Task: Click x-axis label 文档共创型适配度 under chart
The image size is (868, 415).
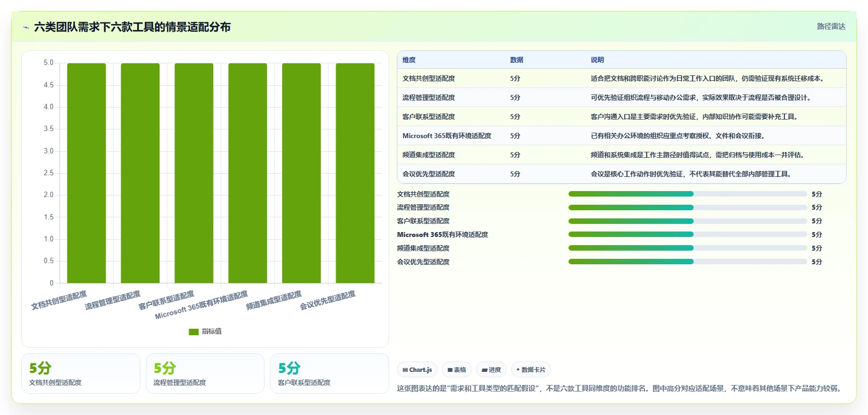Action: (59, 300)
